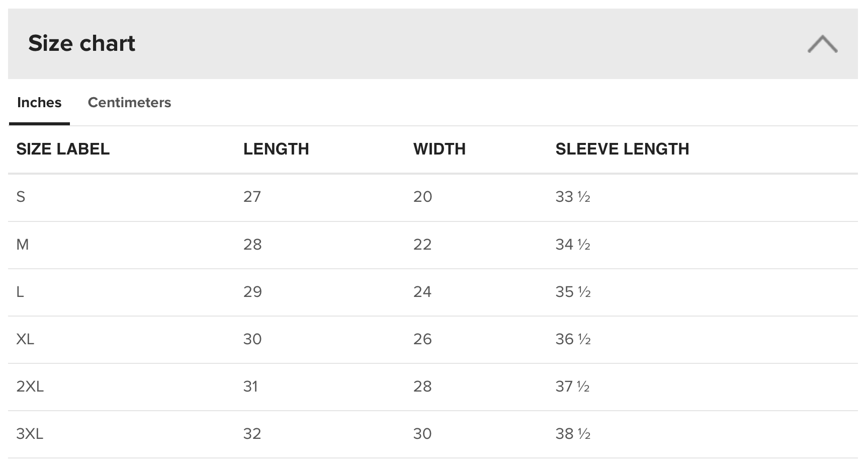Select the XL size row label

click(25, 339)
